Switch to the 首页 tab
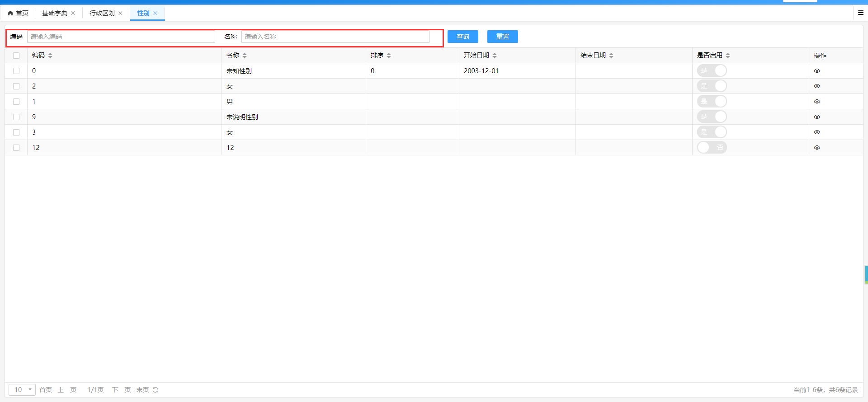Screen dimensions: 868x402 tap(18, 13)
